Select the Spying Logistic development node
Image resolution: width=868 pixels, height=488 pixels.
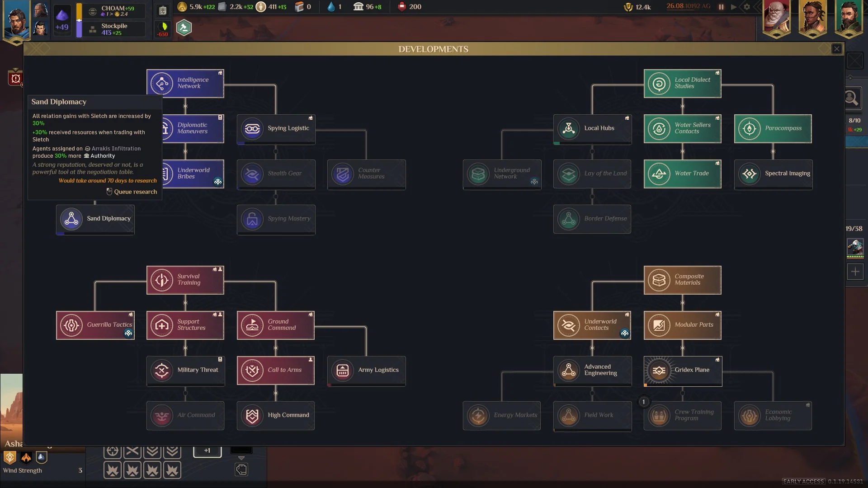(x=276, y=129)
